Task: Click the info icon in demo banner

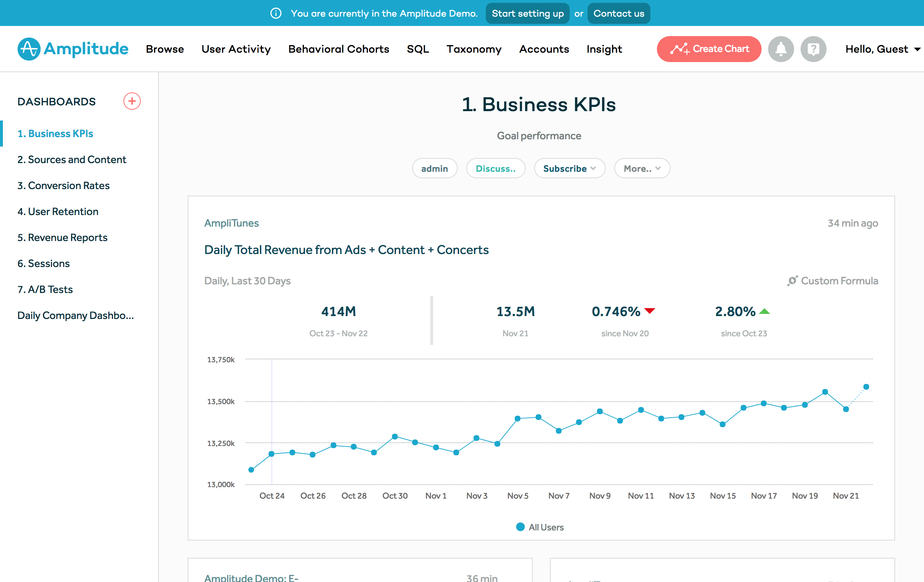Action: point(276,13)
